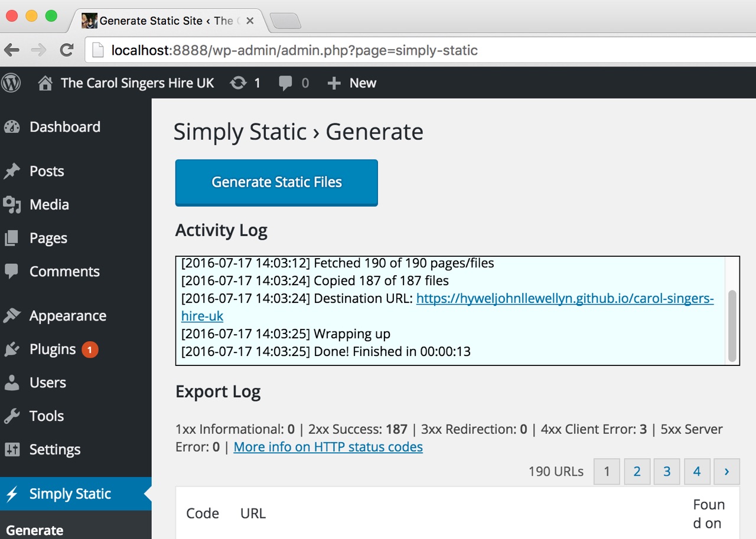The width and height of the screenshot is (756, 539).
Task: Click the Appearance paintbrush icon
Action: 12,316
